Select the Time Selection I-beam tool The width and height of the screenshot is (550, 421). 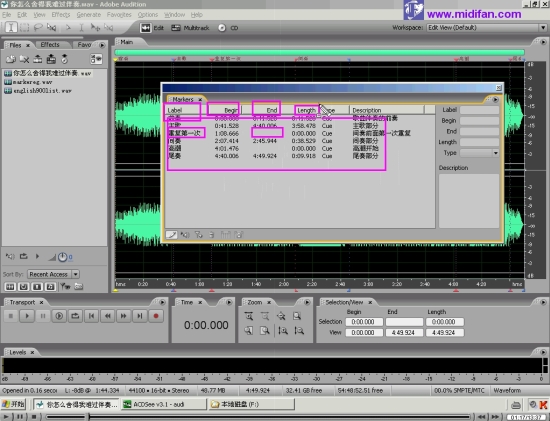tap(11, 27)
